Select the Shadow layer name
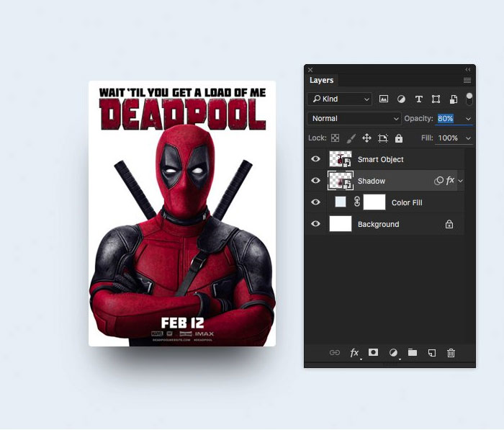 pyautogui.click(x=372, y=181)
